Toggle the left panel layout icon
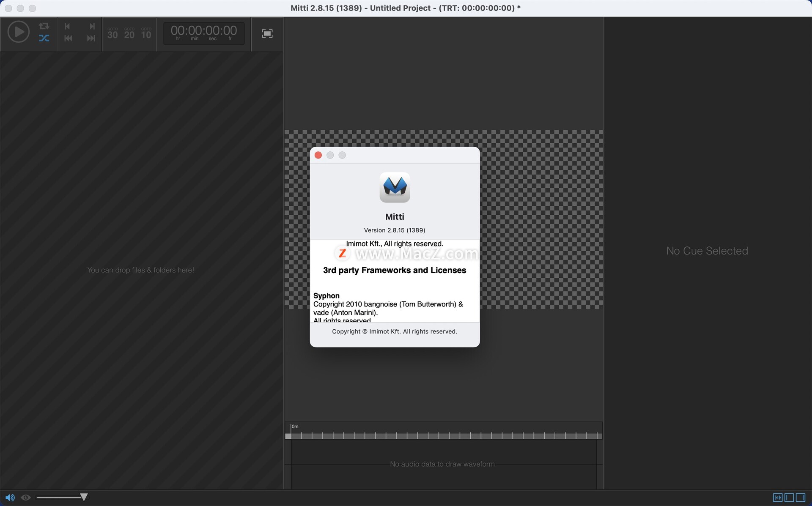This screenshot has width=812, height=506. coord(789,498)
